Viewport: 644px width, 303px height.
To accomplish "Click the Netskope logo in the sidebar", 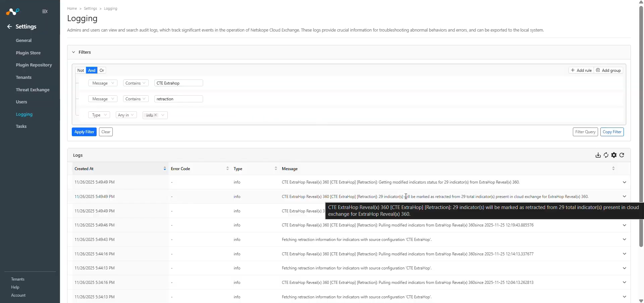I will [13, 12].
